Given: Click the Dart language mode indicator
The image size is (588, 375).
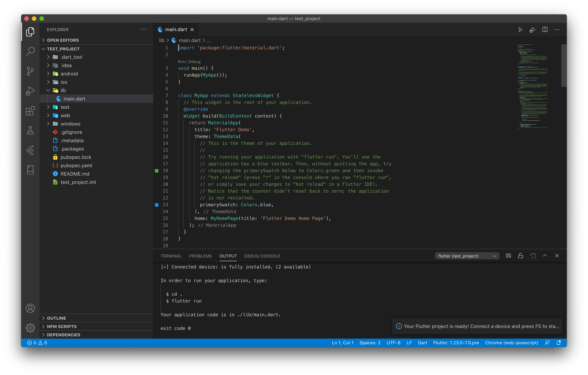Looking at the screenshot, I should tap(422, 343).
